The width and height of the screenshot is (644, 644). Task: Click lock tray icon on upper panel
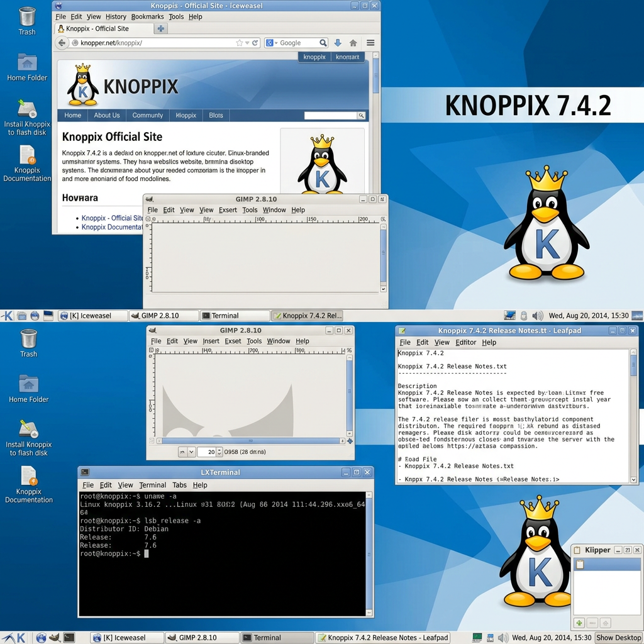(x=524, y=316)
